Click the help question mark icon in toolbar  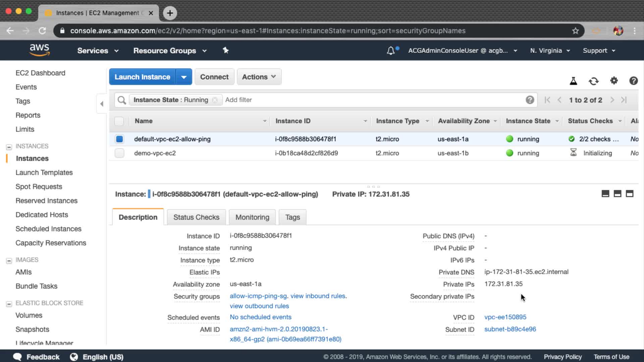(633, 81)
